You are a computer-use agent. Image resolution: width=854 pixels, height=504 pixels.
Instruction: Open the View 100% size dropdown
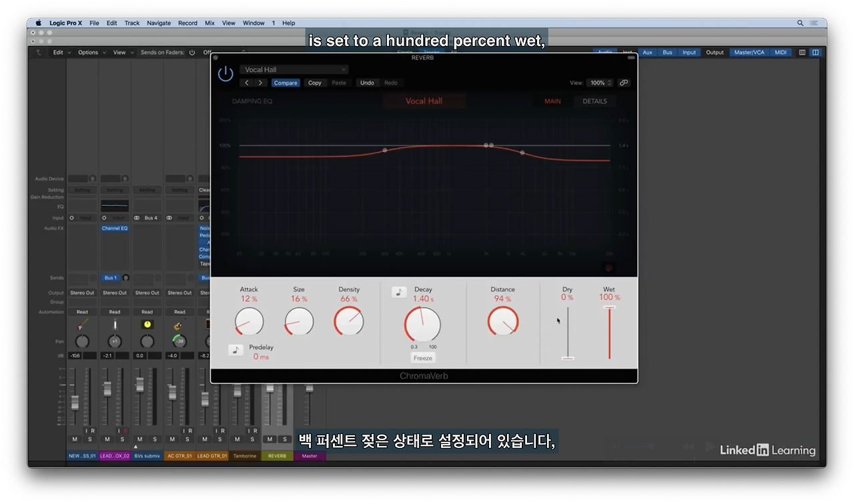point(600,83)
